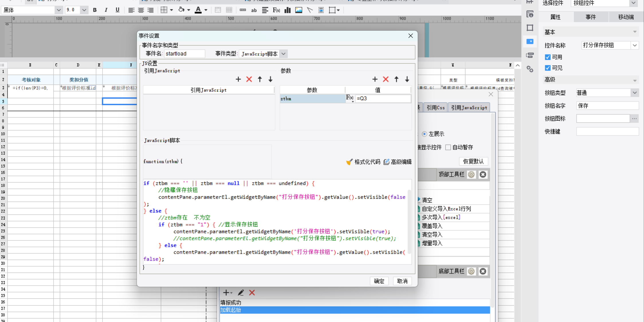
Task: Open the 引用Css tab
Action: (435, 108)
